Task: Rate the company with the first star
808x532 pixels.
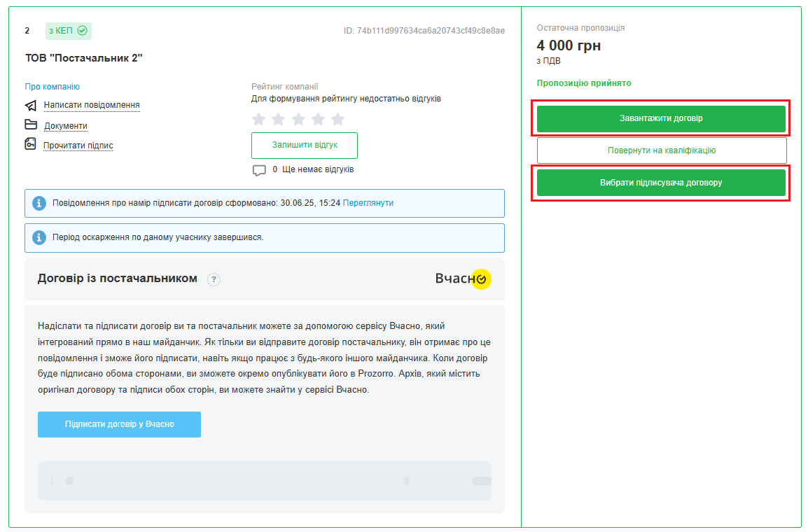Action: (259, 119)
